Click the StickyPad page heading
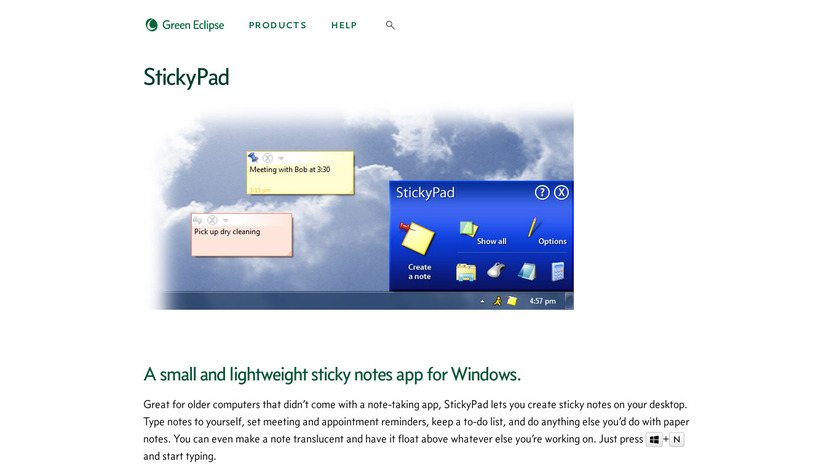840x472 pixels. pos(186,77)
